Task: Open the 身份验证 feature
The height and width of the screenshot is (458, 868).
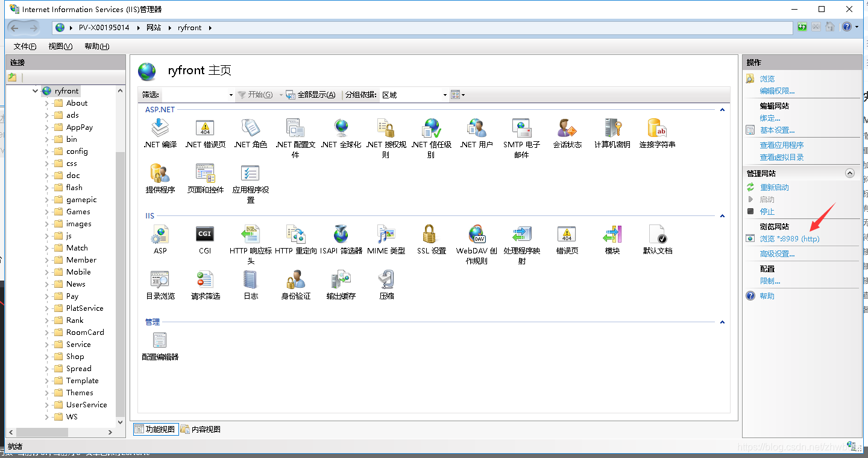Action: point(295,285)
